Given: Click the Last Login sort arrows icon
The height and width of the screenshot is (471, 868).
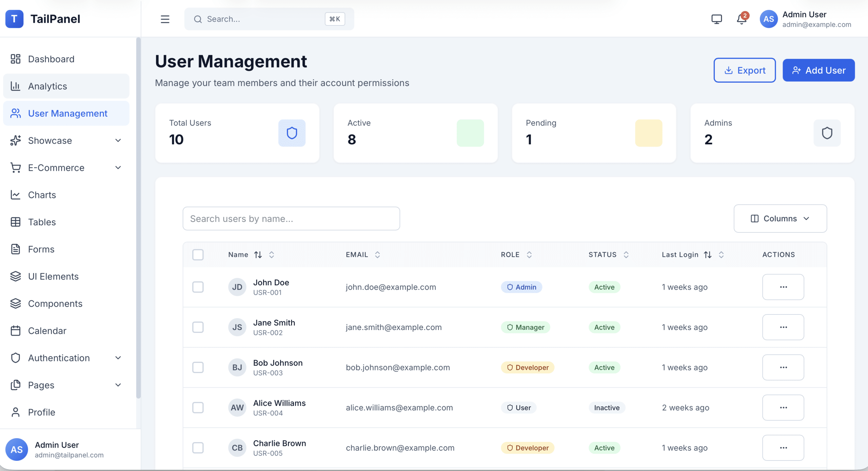Looking at the screenshot, I should pos(708,255).
